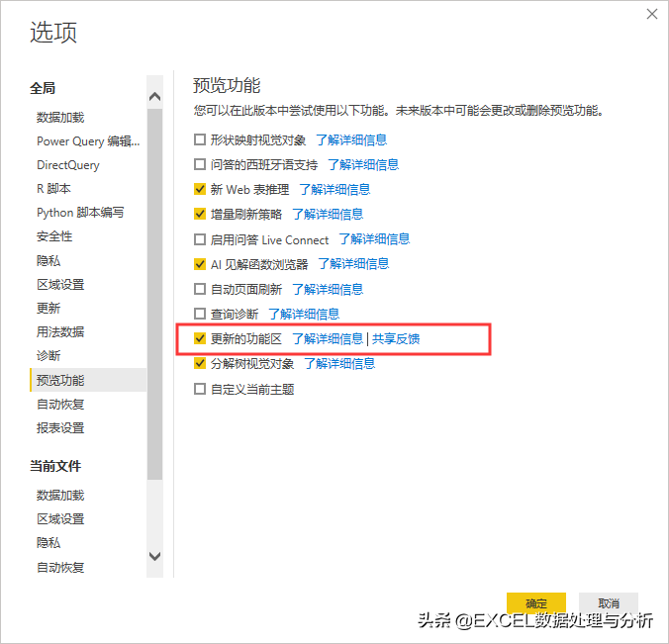Select 用法数据 category
669x644 pixels.
[x=60, y=331]
